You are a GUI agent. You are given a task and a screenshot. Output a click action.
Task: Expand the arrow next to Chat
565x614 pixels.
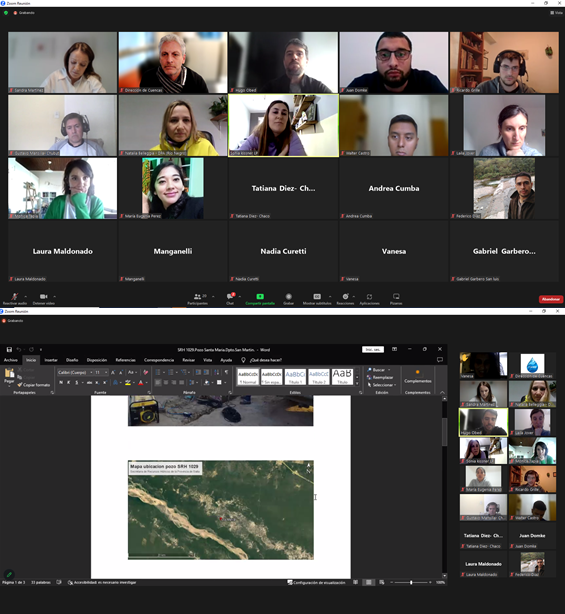point(240,296)
